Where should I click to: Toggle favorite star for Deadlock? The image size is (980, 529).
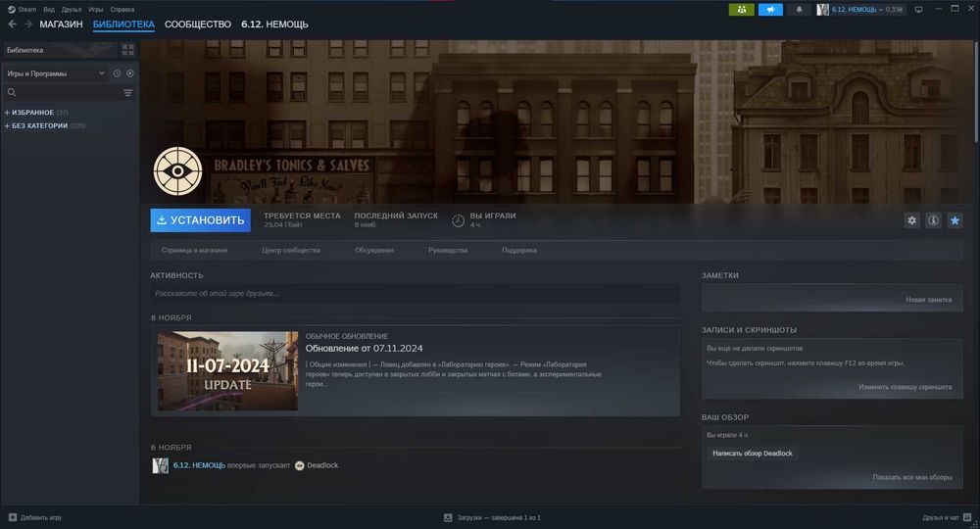tap(955, 220)
